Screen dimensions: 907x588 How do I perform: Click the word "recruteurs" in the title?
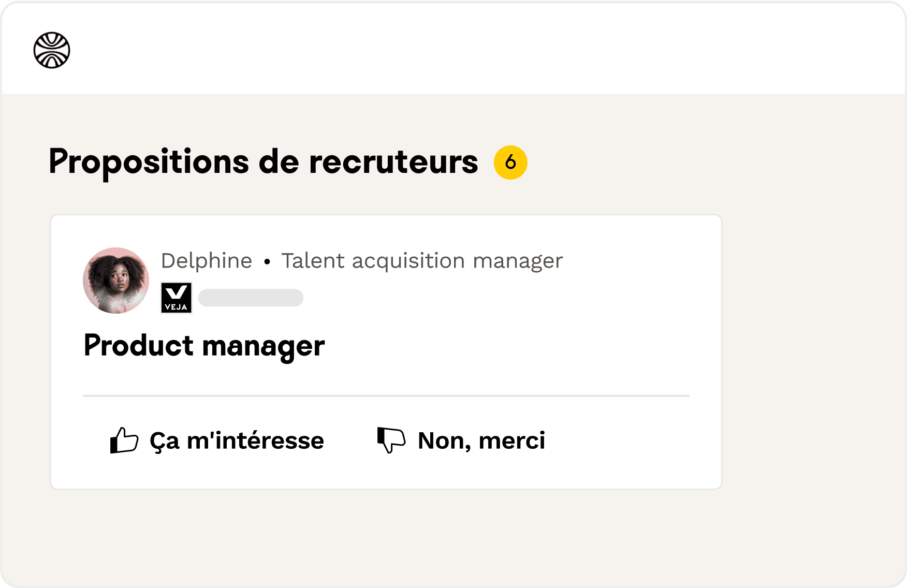tap(393, 162)
